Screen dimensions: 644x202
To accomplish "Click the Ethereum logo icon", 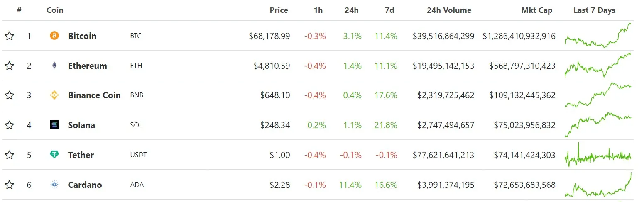I will [x=54, y=66].
